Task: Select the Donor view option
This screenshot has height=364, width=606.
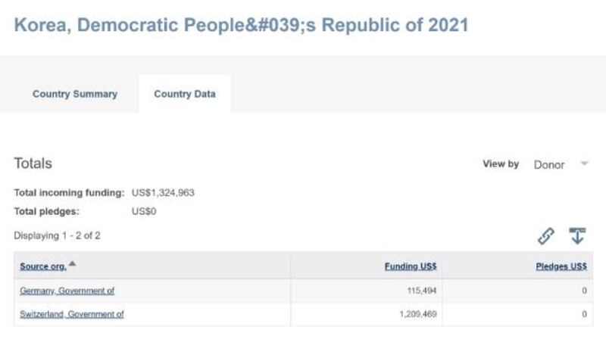Action: (548, 165)
